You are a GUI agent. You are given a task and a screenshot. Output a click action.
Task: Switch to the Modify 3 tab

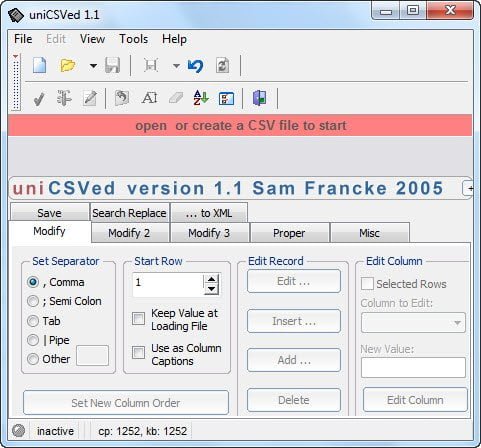(209, 232)
